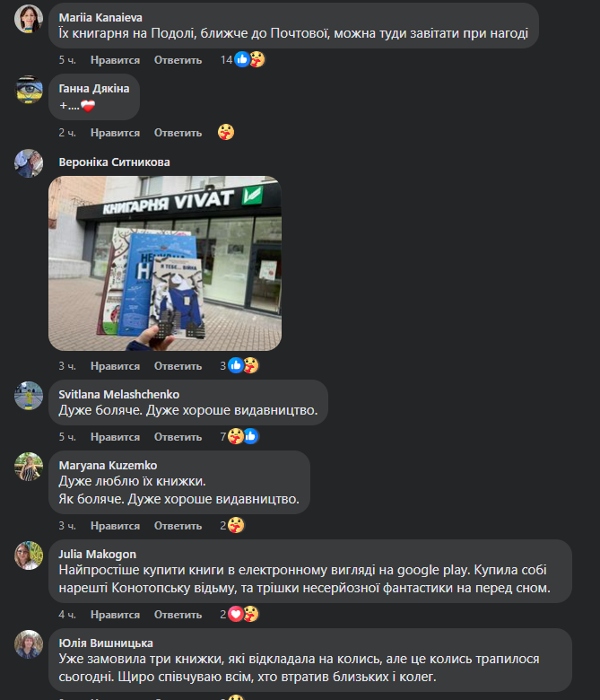View reactions on Svitlana Melashchenko's comment
The height and width of the screenshot is (700, 600).
(x=239, y=436)
